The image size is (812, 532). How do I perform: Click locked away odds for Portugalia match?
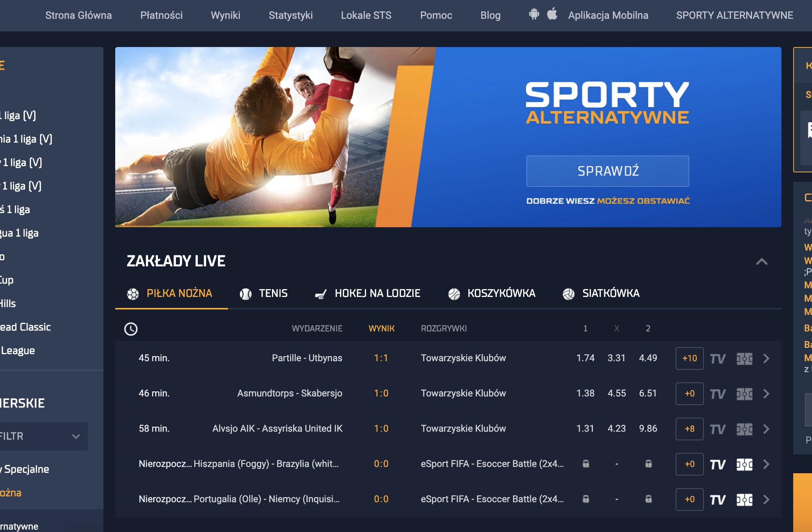(648, 499)
